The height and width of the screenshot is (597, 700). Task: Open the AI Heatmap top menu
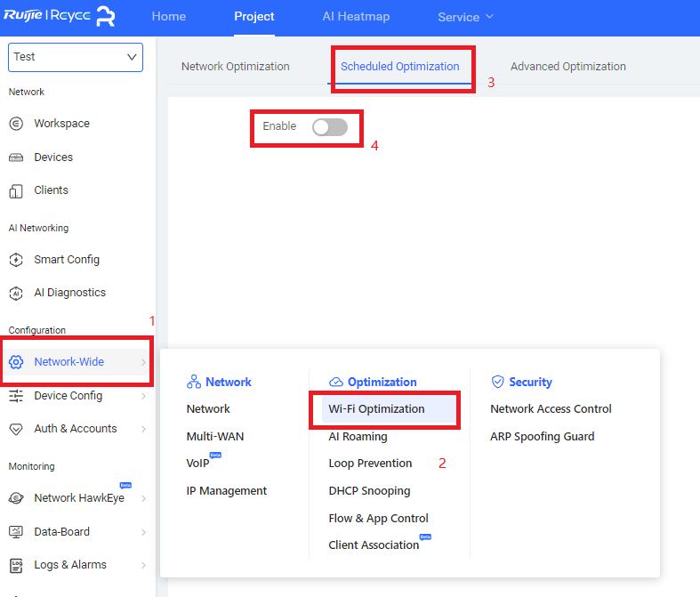[x=356, y=17]
